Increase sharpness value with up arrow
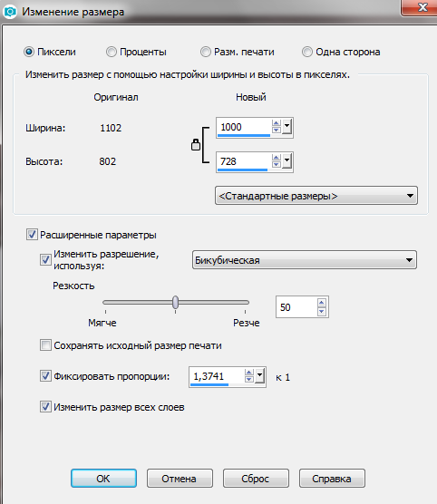Screen dimensions: 437x504 tap(322, 303)
